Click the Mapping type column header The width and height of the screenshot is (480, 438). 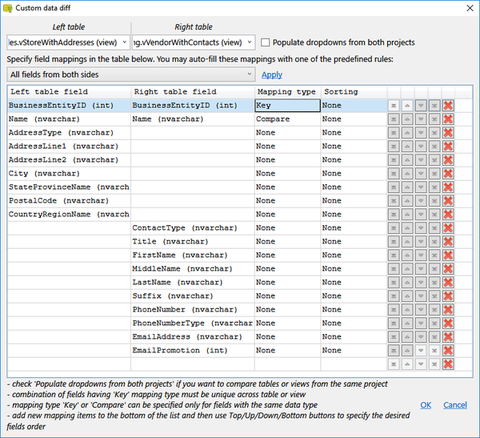(x=287, y=92)
